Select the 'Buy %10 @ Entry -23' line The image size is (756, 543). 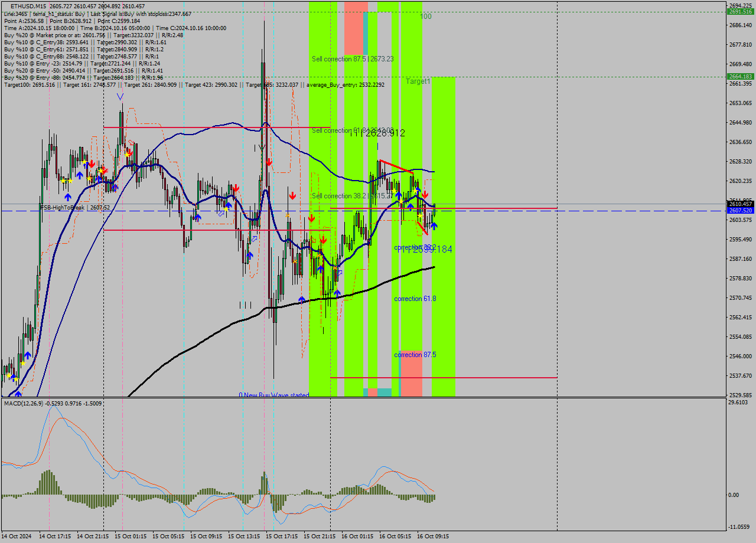point(82,63)
